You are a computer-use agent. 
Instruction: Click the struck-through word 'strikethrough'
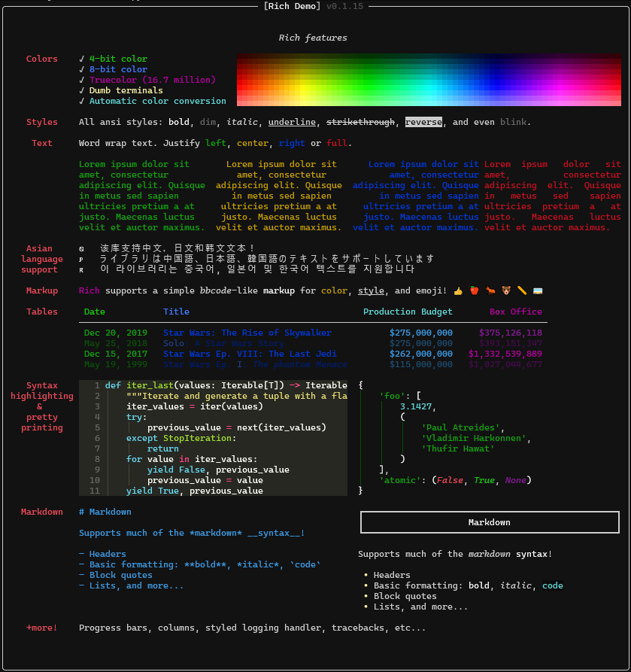coord(360,122)
